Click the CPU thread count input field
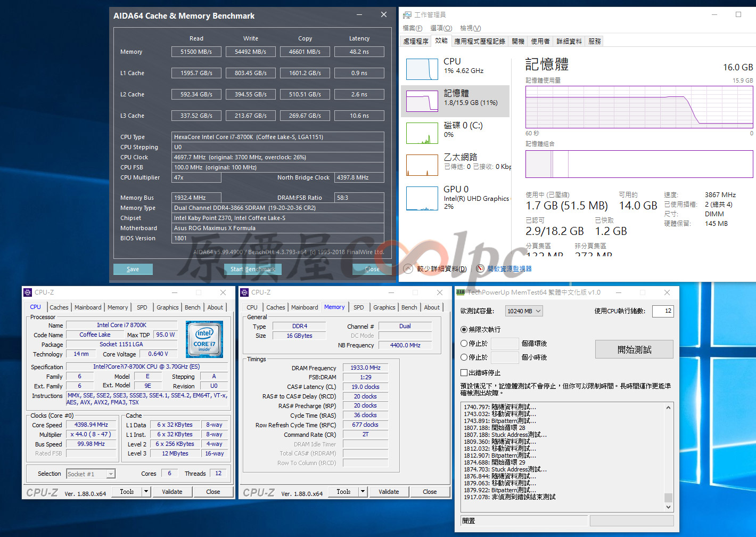The width and height of the screenshot is (756, 537). (662, 311)
